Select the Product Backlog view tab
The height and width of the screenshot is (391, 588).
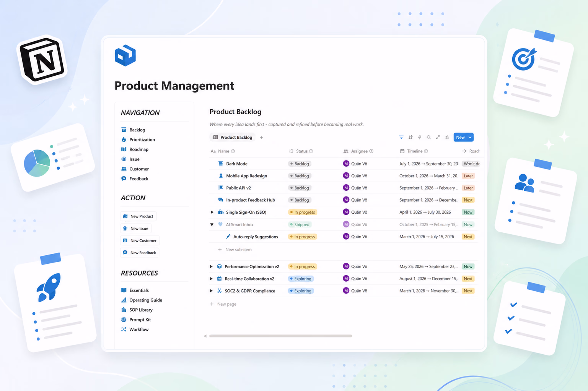tap(233, 137)
